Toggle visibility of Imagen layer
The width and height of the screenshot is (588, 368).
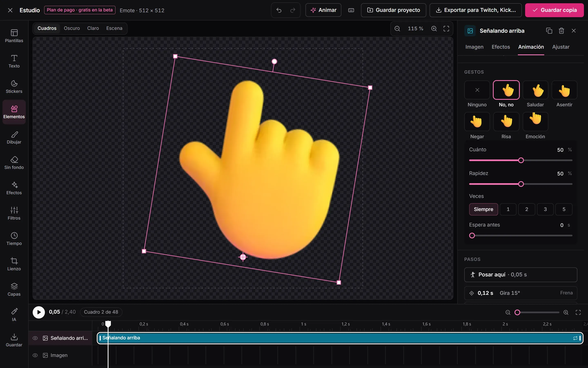pos(35,355)
